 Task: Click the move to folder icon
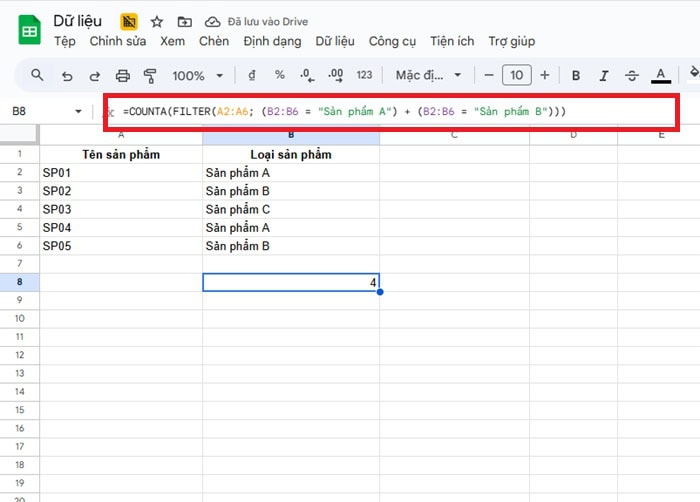184,21
